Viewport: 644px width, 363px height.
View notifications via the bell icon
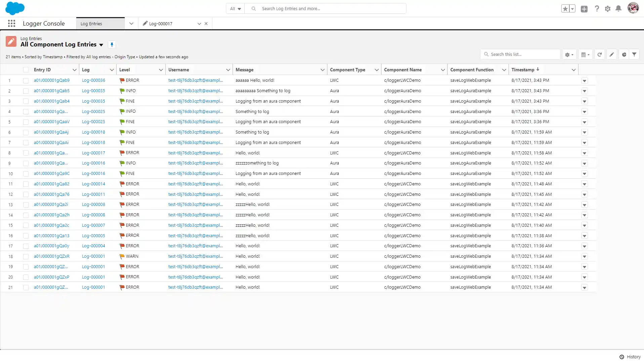(x=618, y=8)
